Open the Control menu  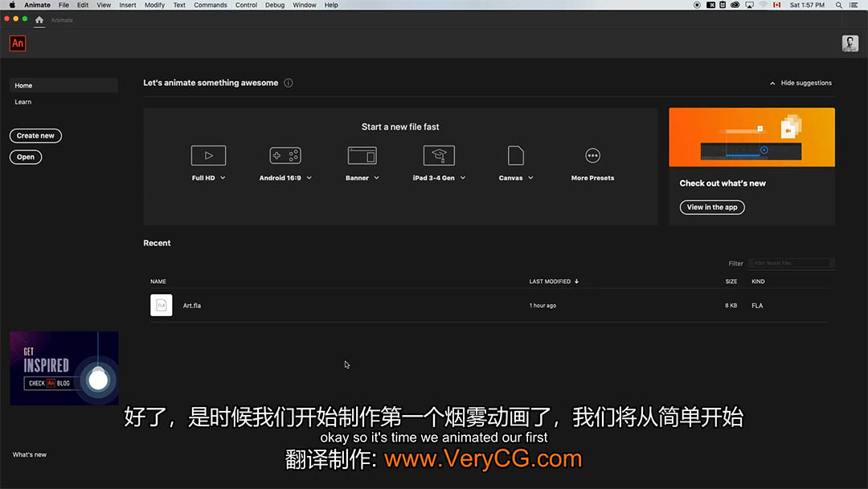point(247,5)
